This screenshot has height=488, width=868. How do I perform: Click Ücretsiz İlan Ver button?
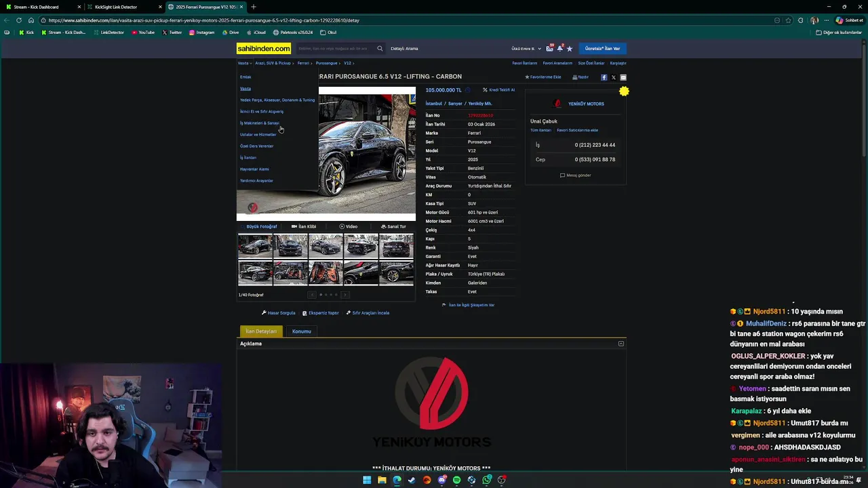pyautogui.click(x=603, y=48)
